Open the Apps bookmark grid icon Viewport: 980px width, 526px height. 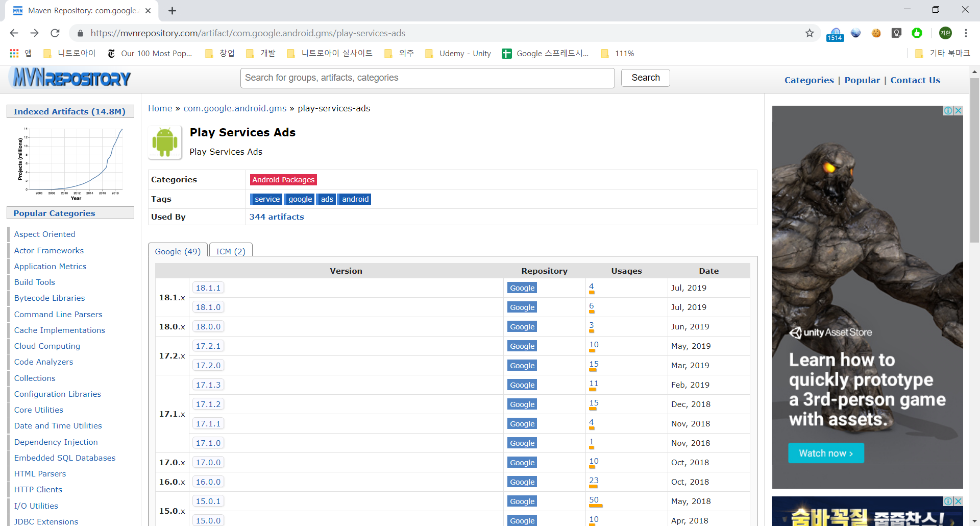click(14, 53)
